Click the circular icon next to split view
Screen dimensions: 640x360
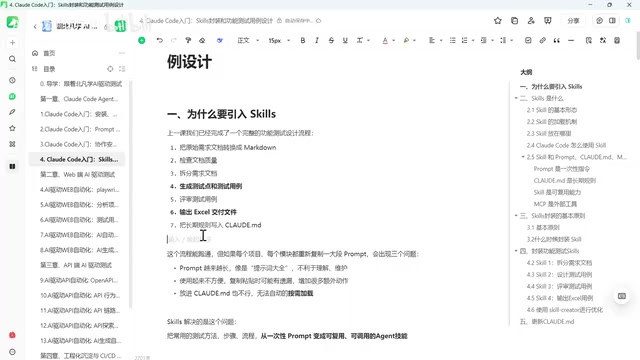pos(599,20)
